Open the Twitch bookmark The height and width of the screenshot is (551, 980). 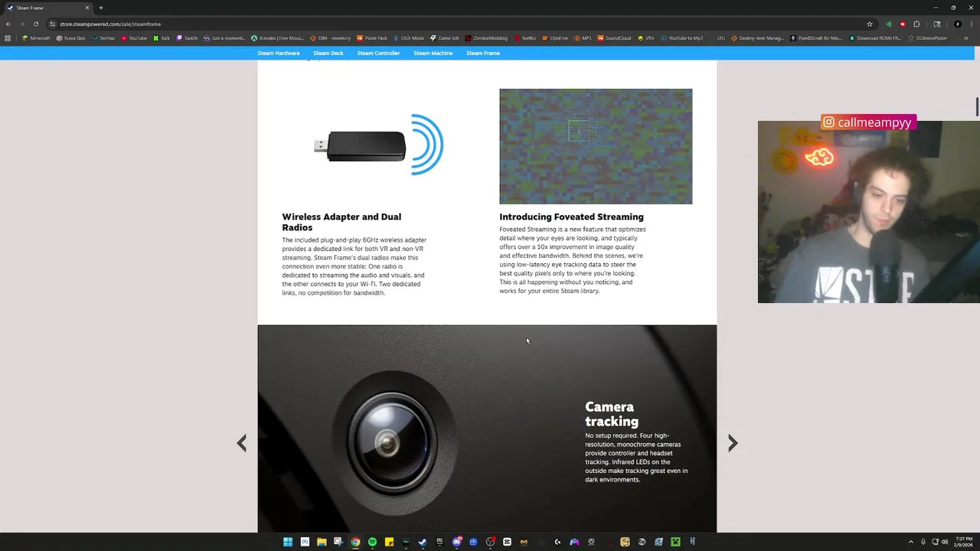tap(187, 38)
